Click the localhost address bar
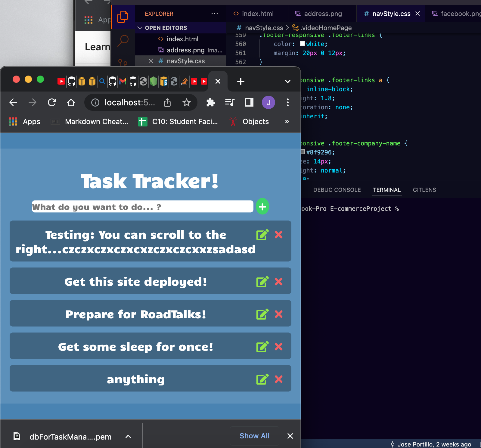 click(129, 103)
